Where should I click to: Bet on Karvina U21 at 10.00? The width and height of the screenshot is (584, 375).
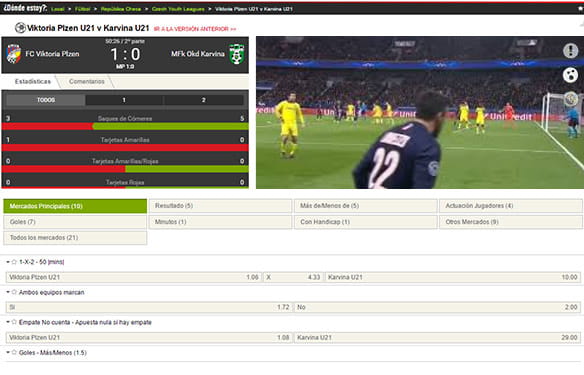(x=453, y=277)
